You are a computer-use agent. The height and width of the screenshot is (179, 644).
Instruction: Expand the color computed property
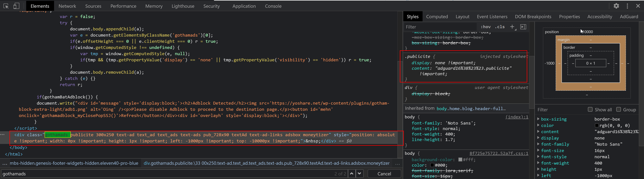(538, 125)
